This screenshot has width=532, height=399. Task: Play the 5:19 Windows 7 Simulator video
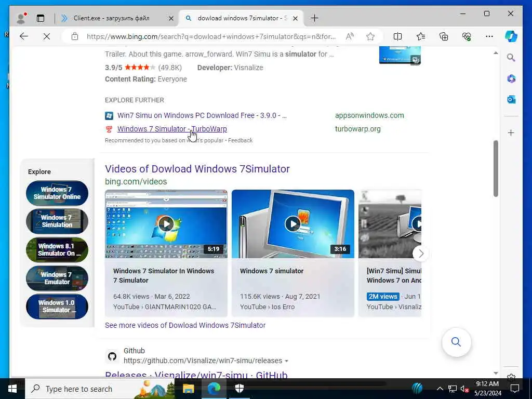pos(166,224)
